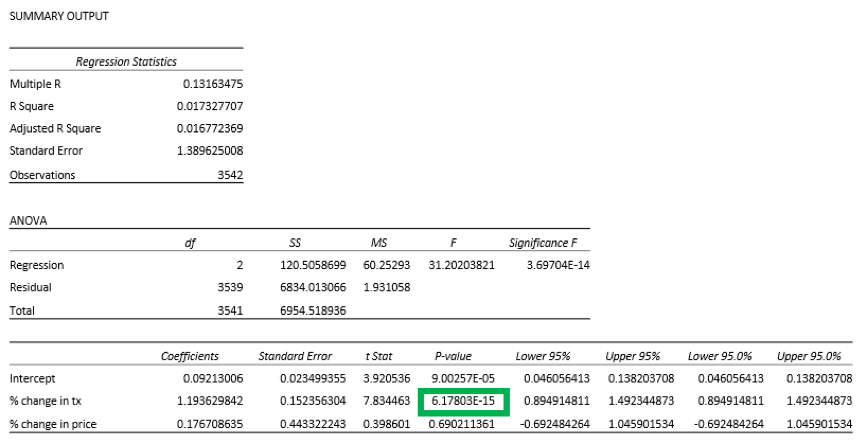
Task: Click the ANOVA heading cell
Action: pos(28,221)
